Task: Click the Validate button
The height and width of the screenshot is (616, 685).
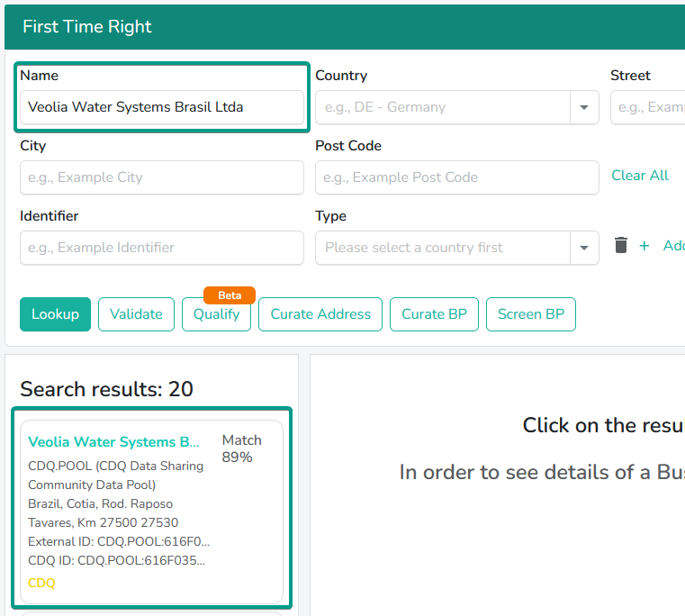Action: 136,314
